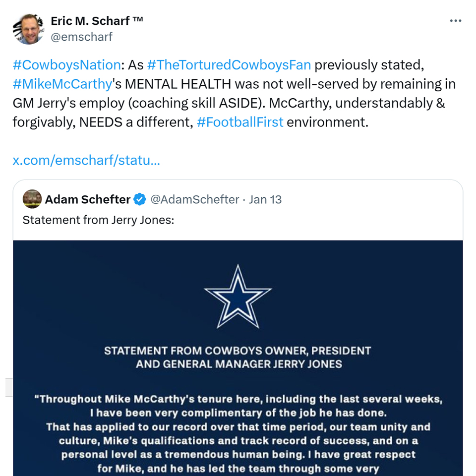This screenshot has width=476, height=476.
Task: Click the Cowboys star logo
Action: pos(238,297)
